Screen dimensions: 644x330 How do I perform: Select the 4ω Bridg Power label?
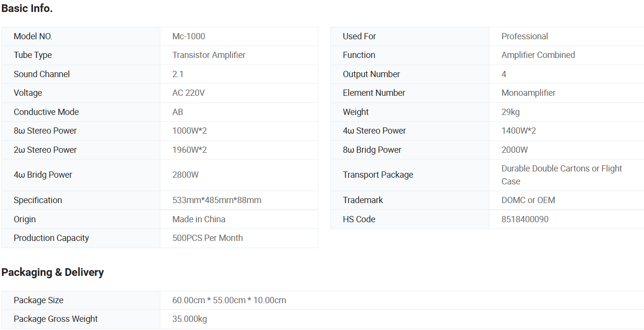(x=43, y=175)
